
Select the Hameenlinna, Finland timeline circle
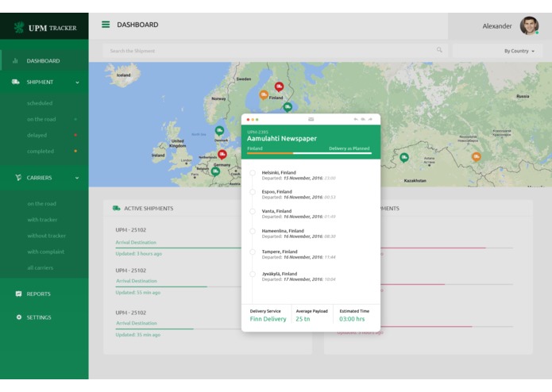253,231
